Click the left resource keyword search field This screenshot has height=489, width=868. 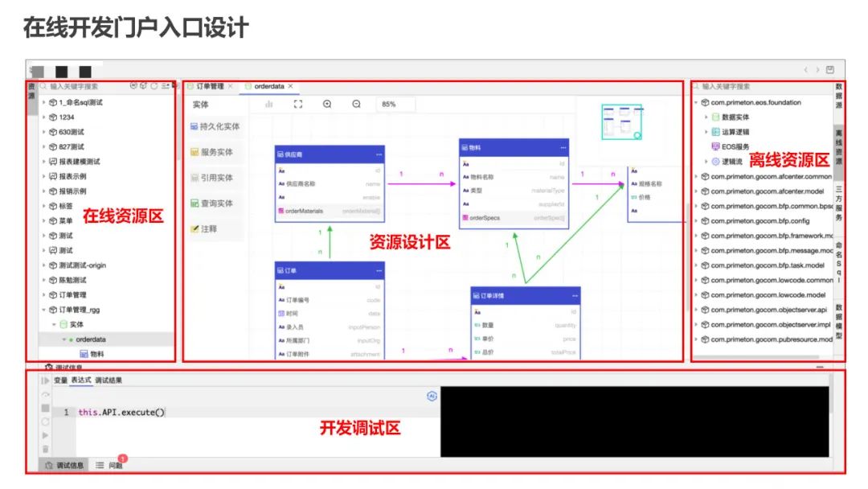click(83, 86)
